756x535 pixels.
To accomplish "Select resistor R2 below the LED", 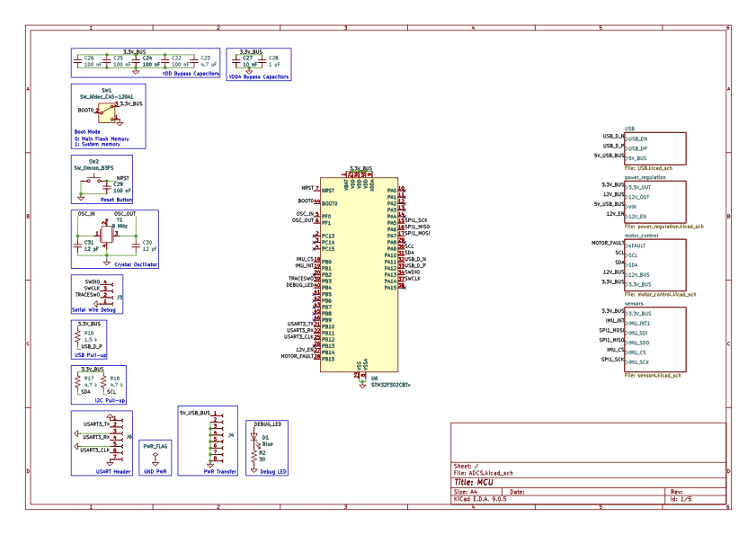I will click(x=254, y=456).
